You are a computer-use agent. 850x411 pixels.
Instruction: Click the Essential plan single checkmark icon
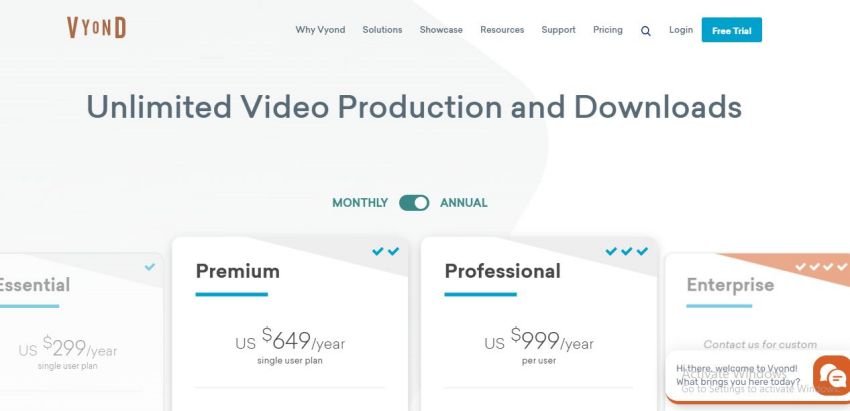point(150,267)
